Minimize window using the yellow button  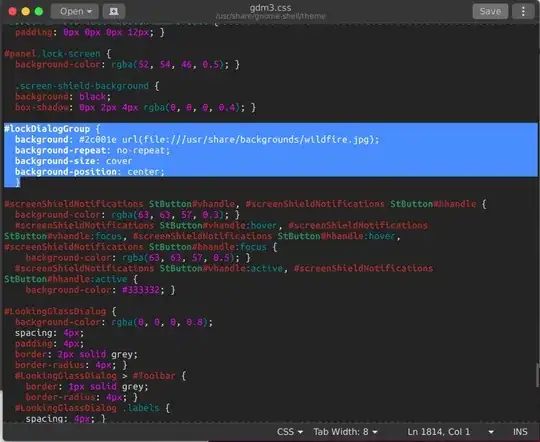[25, 11]
